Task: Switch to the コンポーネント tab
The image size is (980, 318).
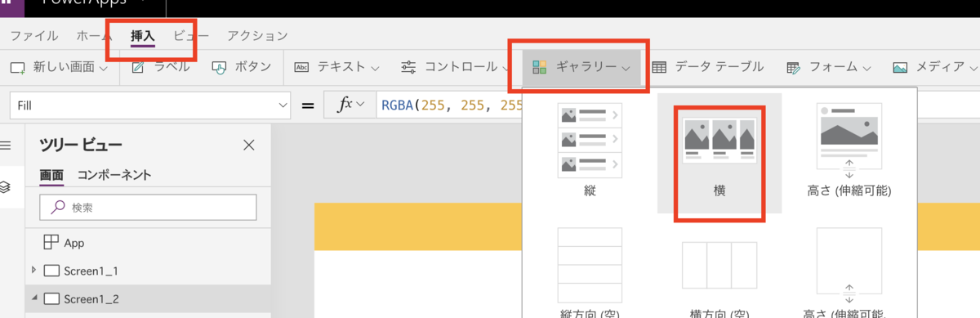Action: tap(114, 175)
